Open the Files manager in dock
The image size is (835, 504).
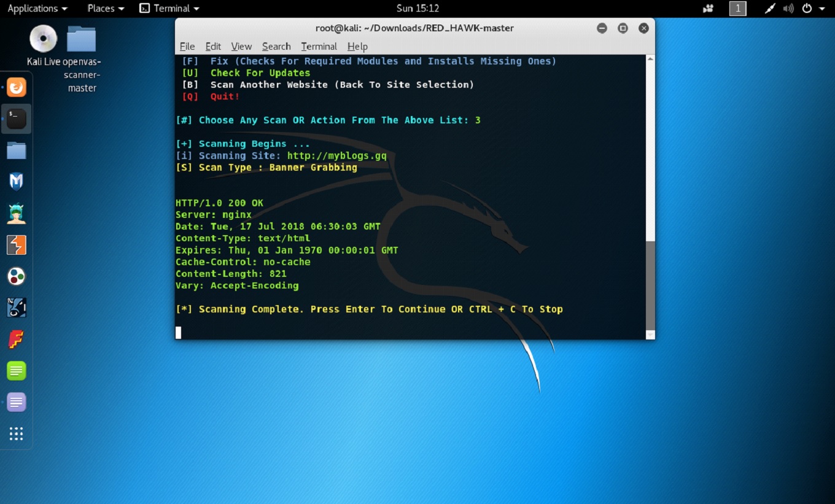tap(17, 150)
